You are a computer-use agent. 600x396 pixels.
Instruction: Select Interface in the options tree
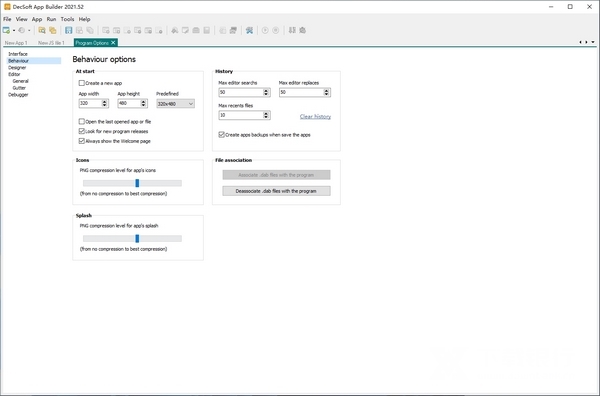18,54
